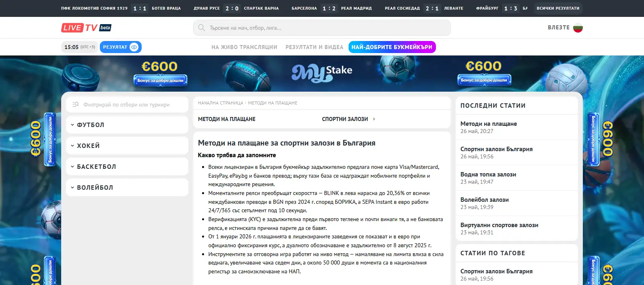
Task: Open the НА ЖИВО ТРАНСЛЯЦИИ menu item
Action: pyautogui.click(x=244, y=47)
